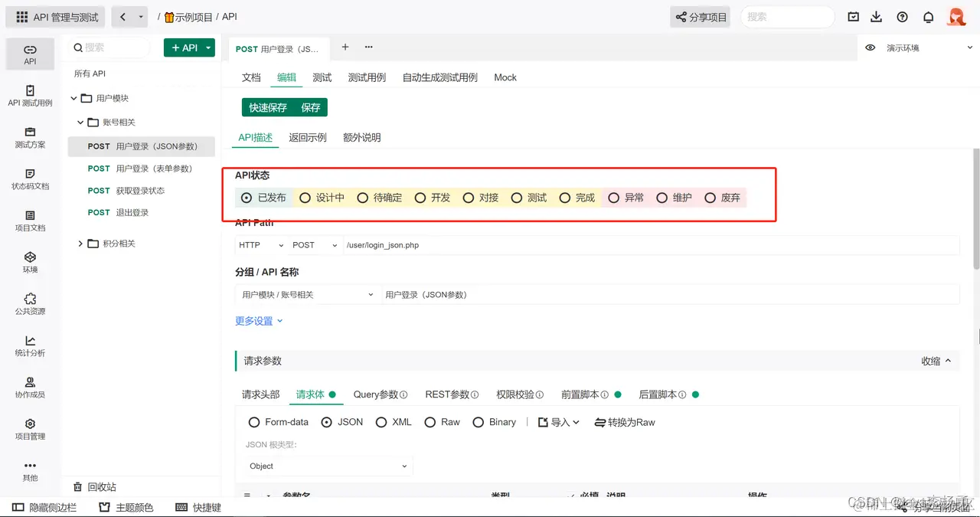The width and height of the screenshot is (980, 517).
Task: Open the help icon near the avatar
Action: 902,16
